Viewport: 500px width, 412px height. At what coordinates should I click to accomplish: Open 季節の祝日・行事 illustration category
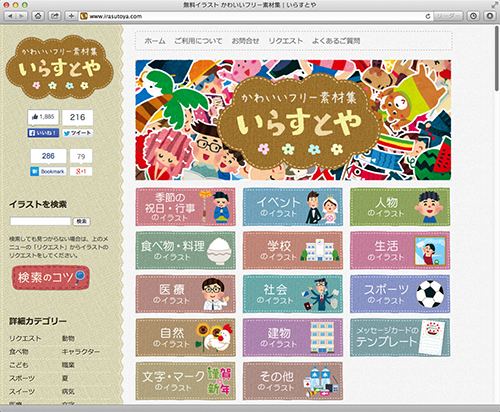tap(185, 207)
